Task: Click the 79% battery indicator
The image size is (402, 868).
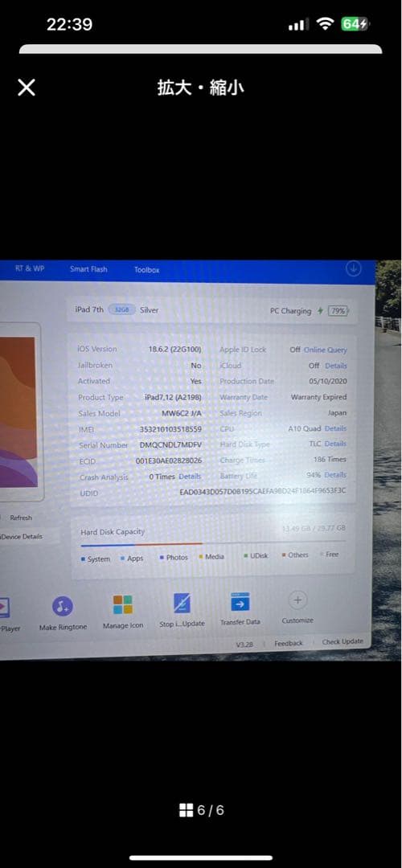Action: (x=338, y=311)
